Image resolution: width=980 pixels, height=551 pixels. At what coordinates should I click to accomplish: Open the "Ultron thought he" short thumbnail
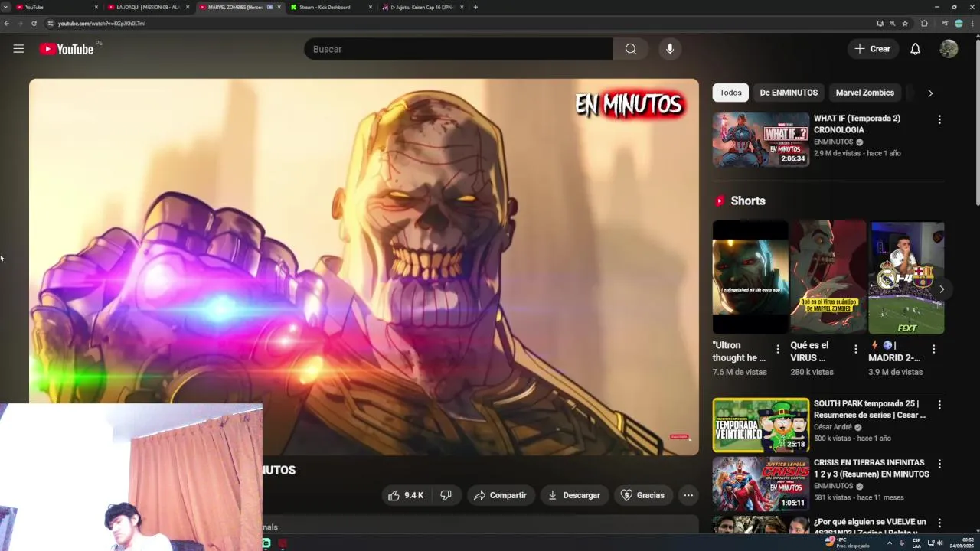point(750,277)
